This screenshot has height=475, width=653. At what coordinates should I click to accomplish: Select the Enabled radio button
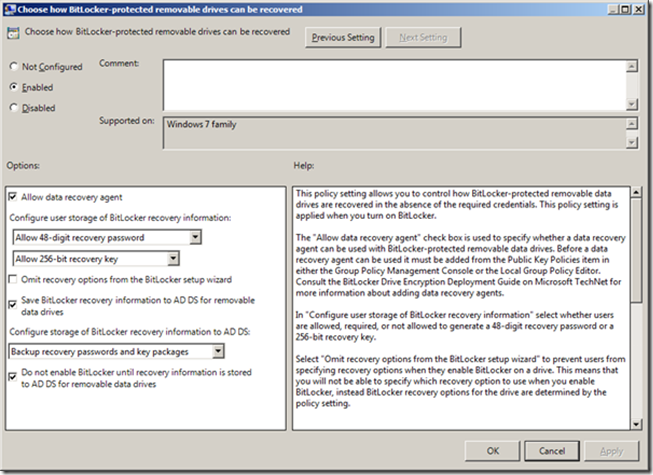(x=13, y=87)
